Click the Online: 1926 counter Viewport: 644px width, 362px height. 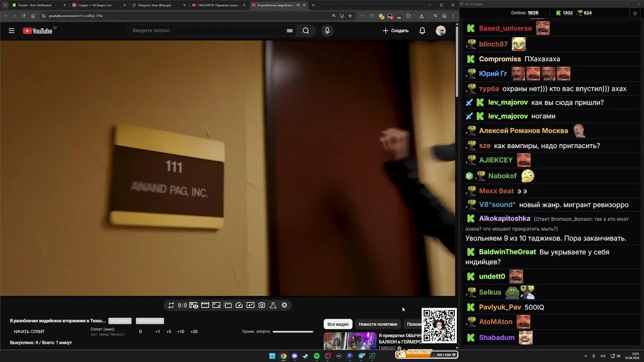point(525,13)
